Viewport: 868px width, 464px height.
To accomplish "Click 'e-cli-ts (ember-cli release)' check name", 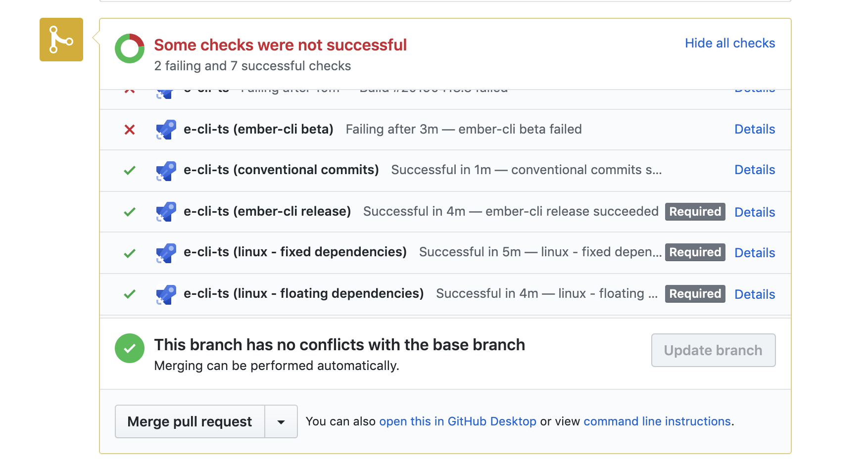I will pos(267,211).
